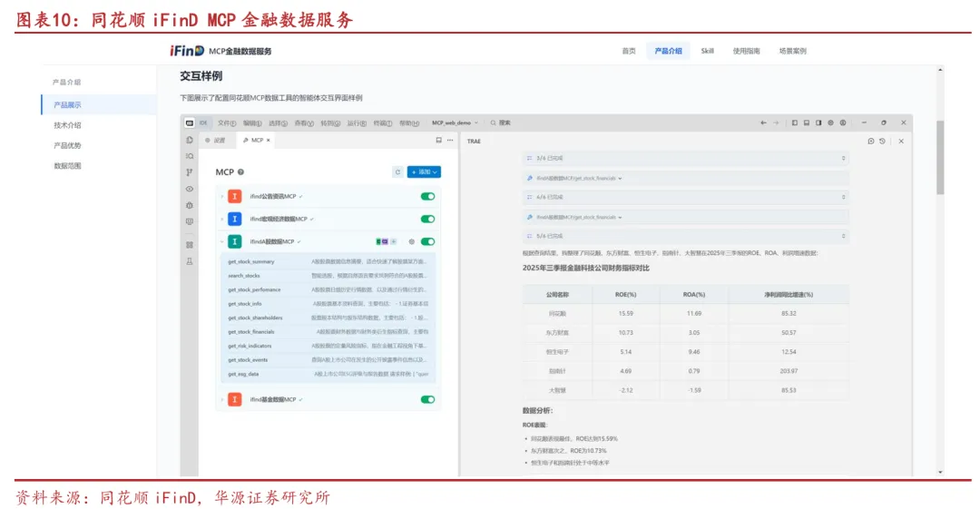Switch to the 设置 editor tab
980x509 pixels.
[x=216, y=140]
